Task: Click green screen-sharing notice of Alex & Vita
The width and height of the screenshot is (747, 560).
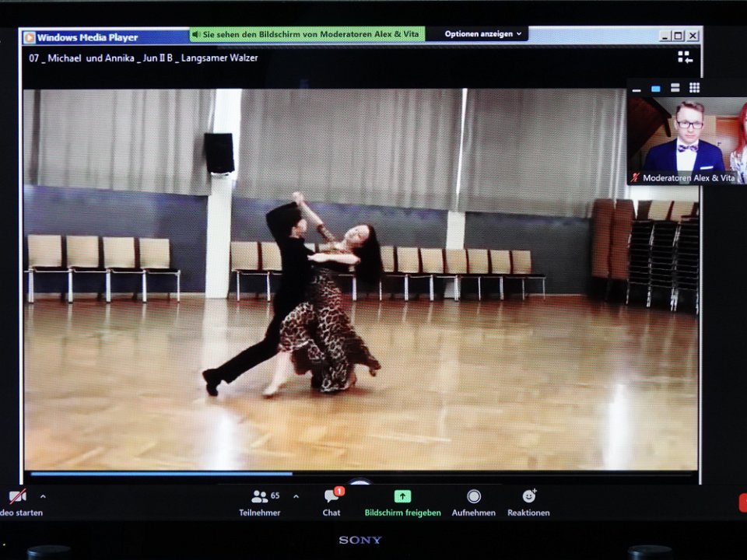Action: point(307,34)
